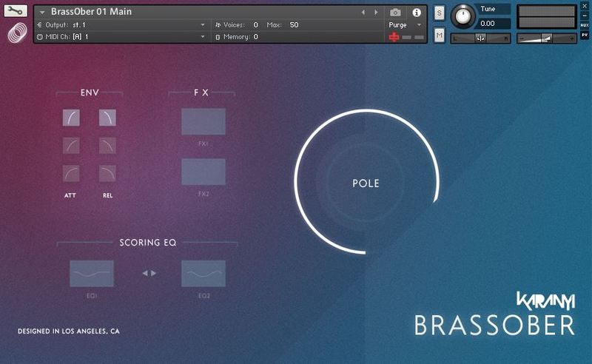Viewport: 592px width, 364px height.
Task: Take a snapshot with the camera icon
Action: coord(395,13)
